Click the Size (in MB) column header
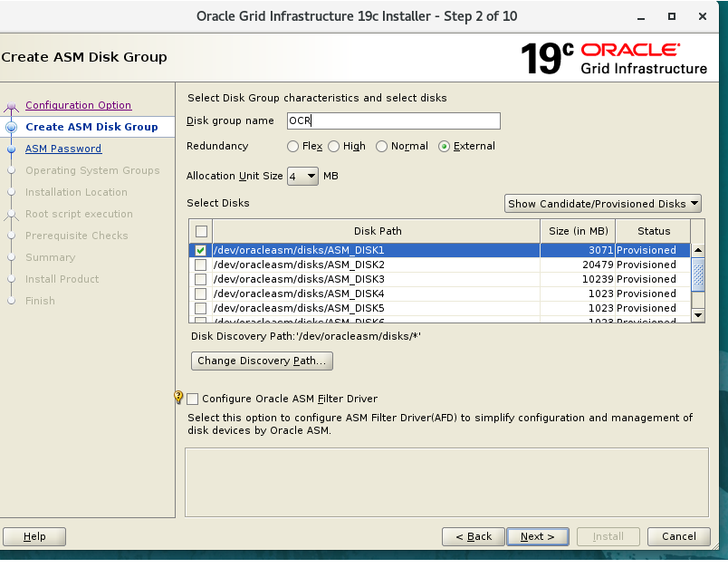Viewport: 728px width, 568px height. (x=578, y=231)
